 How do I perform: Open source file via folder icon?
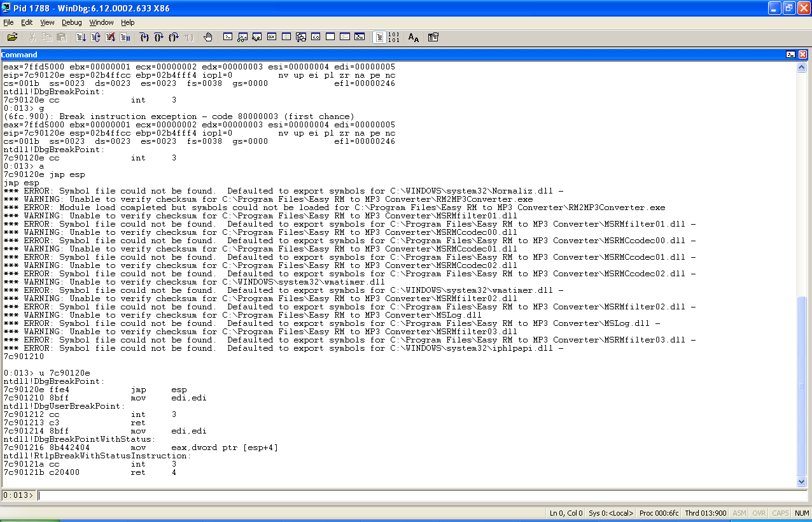[12, 38]
